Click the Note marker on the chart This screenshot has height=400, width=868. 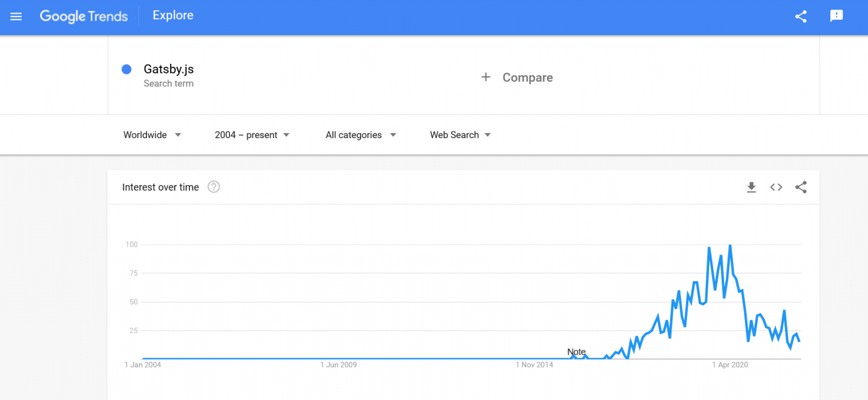pos(576,352)
